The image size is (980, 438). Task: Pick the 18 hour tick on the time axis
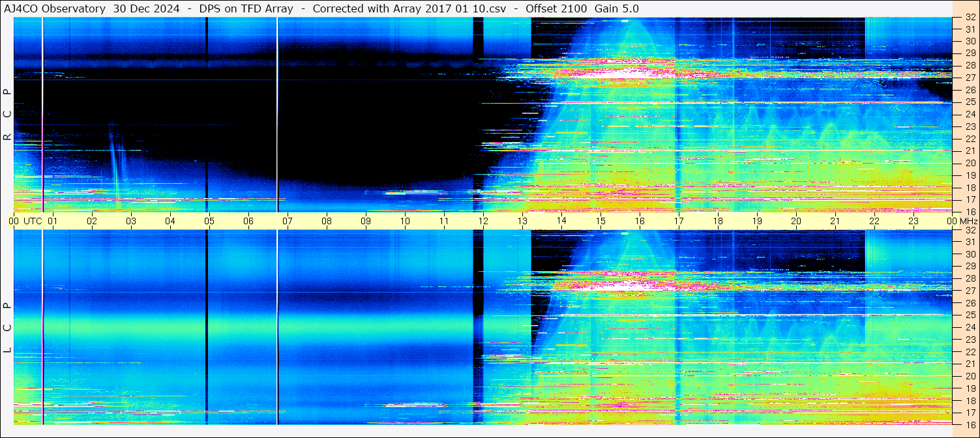[718, 221]
